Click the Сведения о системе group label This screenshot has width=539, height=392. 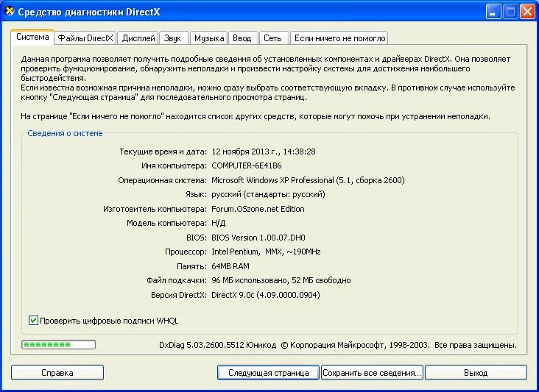(x=65, y=133)
